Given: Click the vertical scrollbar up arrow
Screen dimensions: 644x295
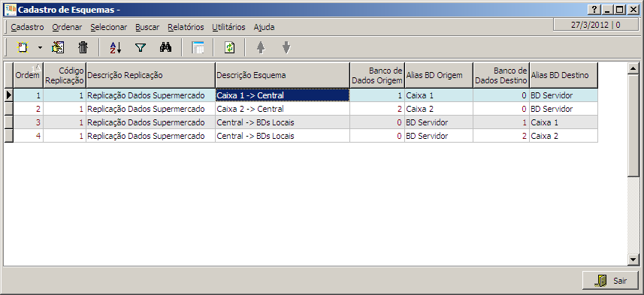Looking at the screenshot, I should tap(633, 68).
